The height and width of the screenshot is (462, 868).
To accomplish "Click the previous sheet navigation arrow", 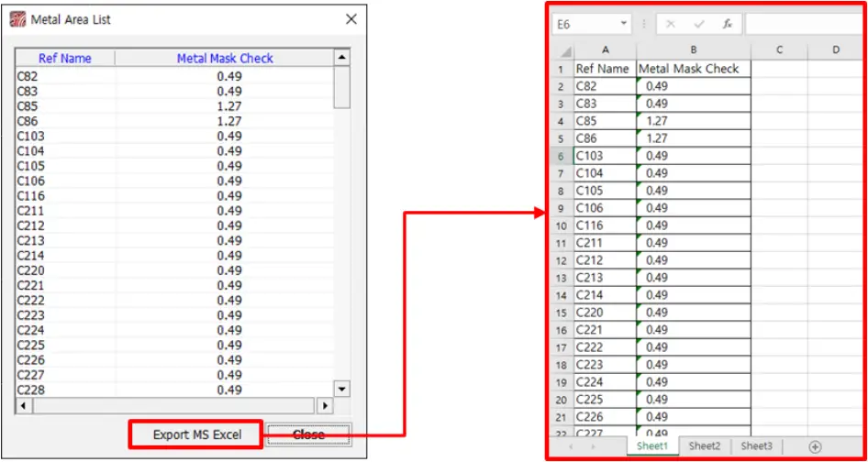I will point(571,446).
